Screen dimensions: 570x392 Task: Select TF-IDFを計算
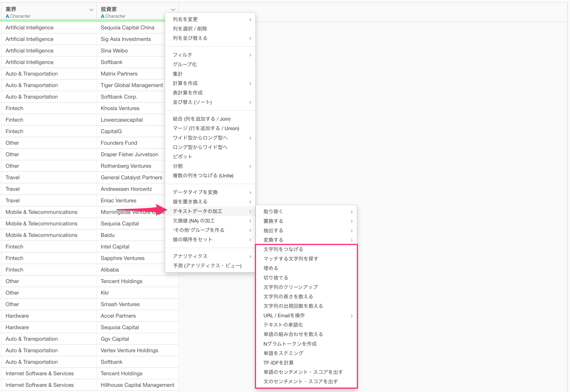pos(306,363)
